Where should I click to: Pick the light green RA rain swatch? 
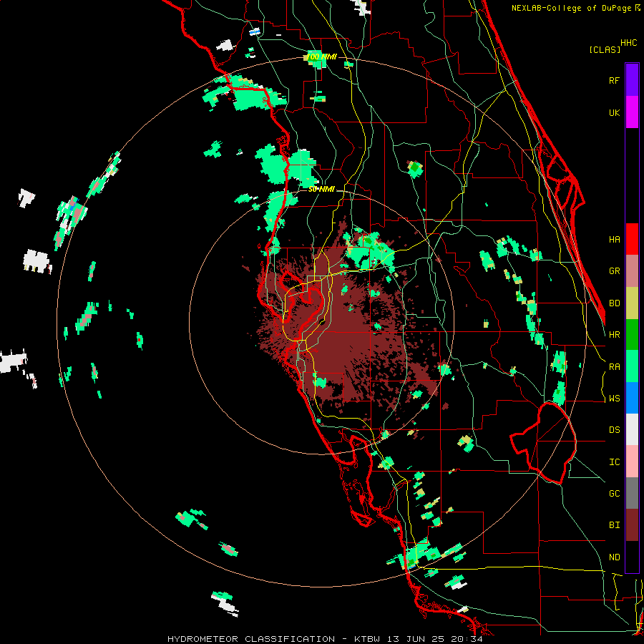pos(632,366)
